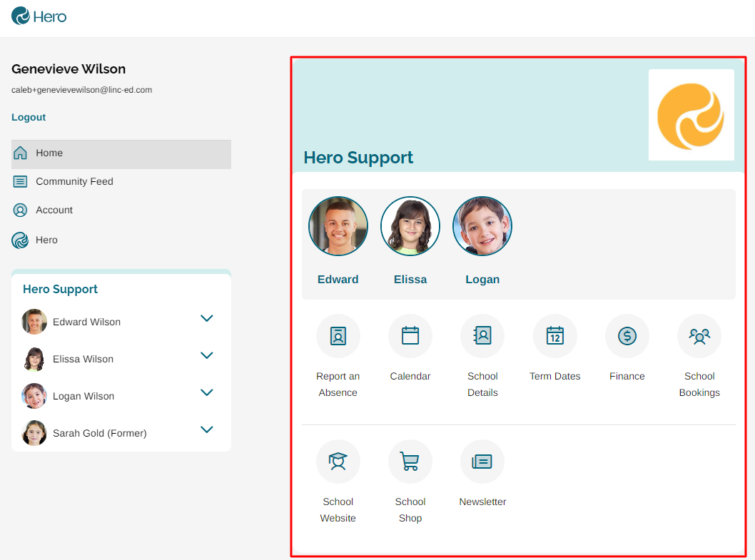Click the Hero Support sidebar heading
Image resolution: width=755 pixels, height=560 pixels.
coord(60,289)
